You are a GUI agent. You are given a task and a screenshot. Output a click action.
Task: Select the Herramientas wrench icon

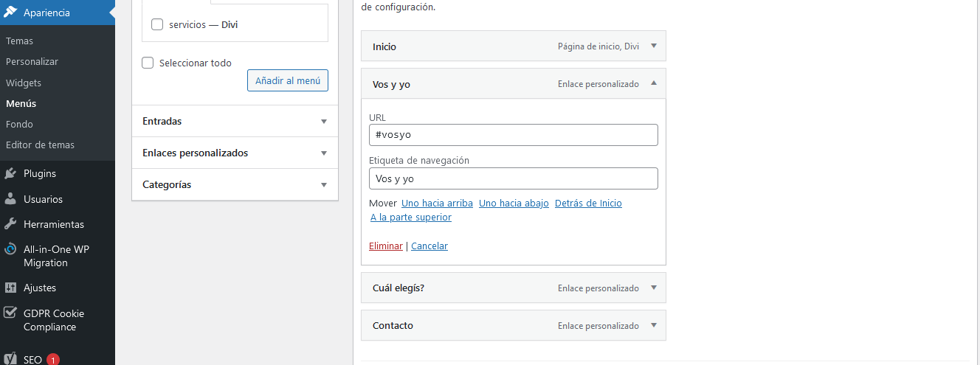[x=10, y=224]
